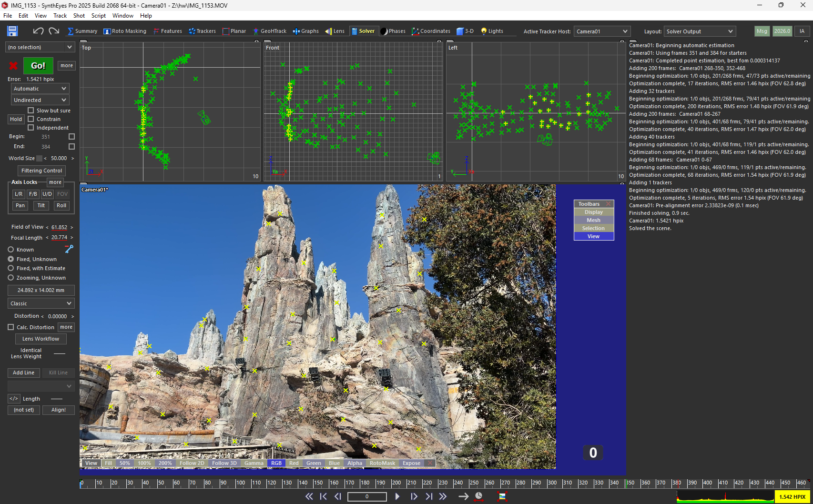Click frame 200 on the timeline
The image size is (813, 504).
(x=393, y=483)
